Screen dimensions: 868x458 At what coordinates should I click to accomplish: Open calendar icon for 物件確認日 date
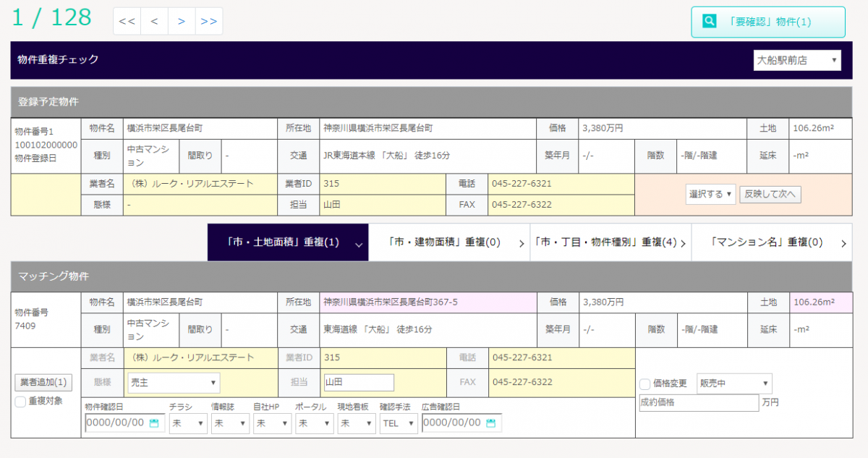pos(153,423)
